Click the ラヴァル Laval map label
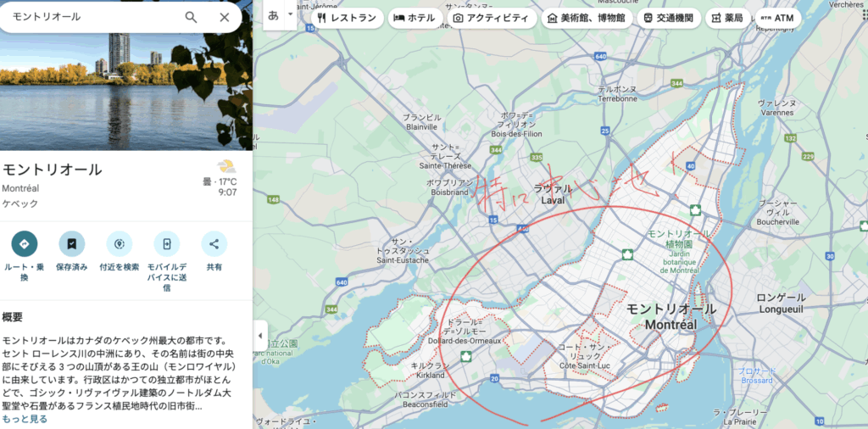 click(x=553, y=194)
